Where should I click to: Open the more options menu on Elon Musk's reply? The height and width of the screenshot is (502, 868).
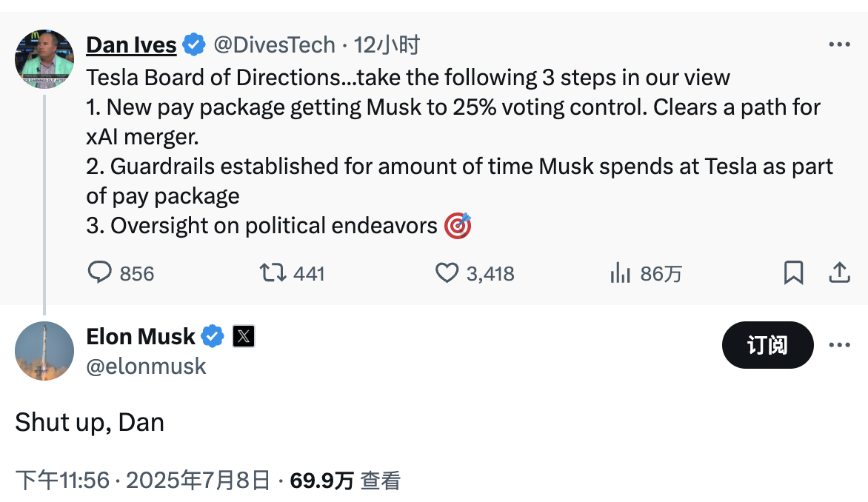839,344
